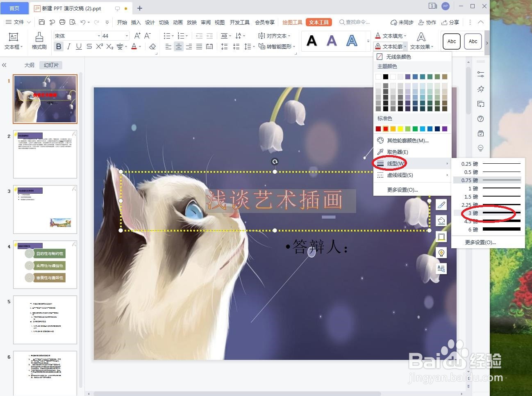
Task: Click 协作 collaborate button
Action: (x=427, y=22)
